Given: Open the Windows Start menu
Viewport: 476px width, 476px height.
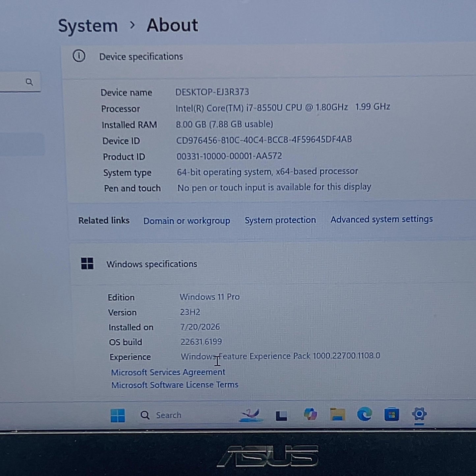Looking at the screenshot, I should point(118,415).
